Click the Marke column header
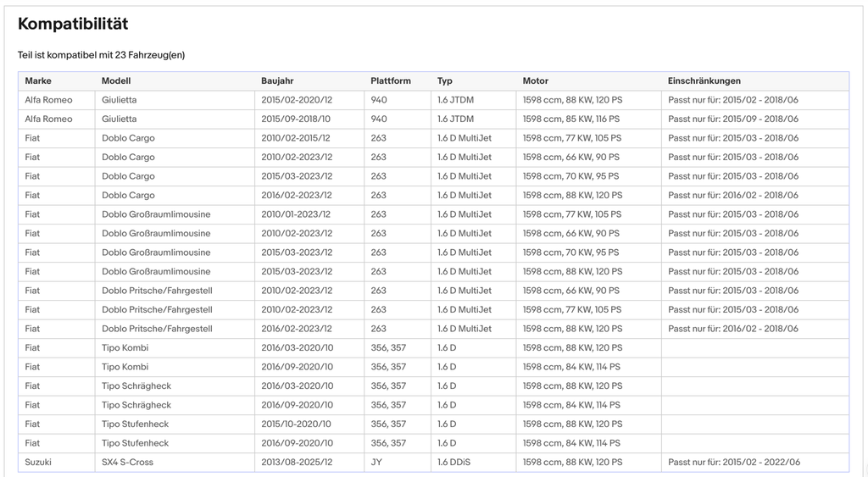The height and width of the screenshot is (477, 868). 38,80
